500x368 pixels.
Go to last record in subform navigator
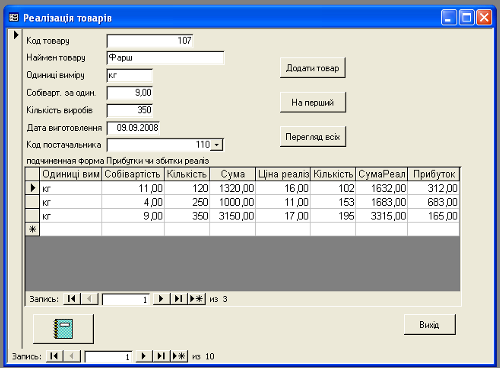click(179, 299)
